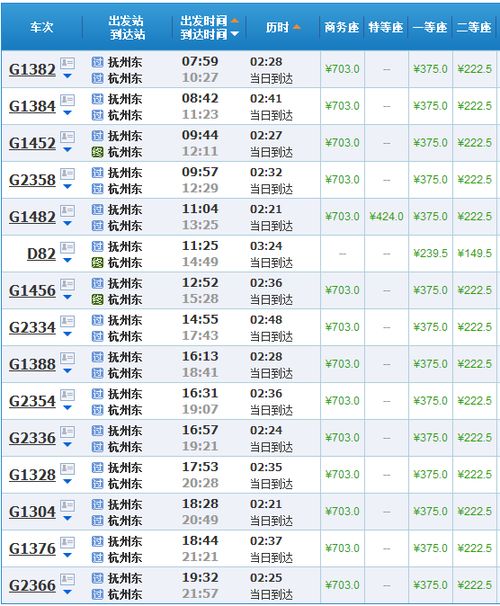The image size is (500, 606).
Task: Select the ¥149.5 second-class price for D82
Action: (x=474, y=254)
